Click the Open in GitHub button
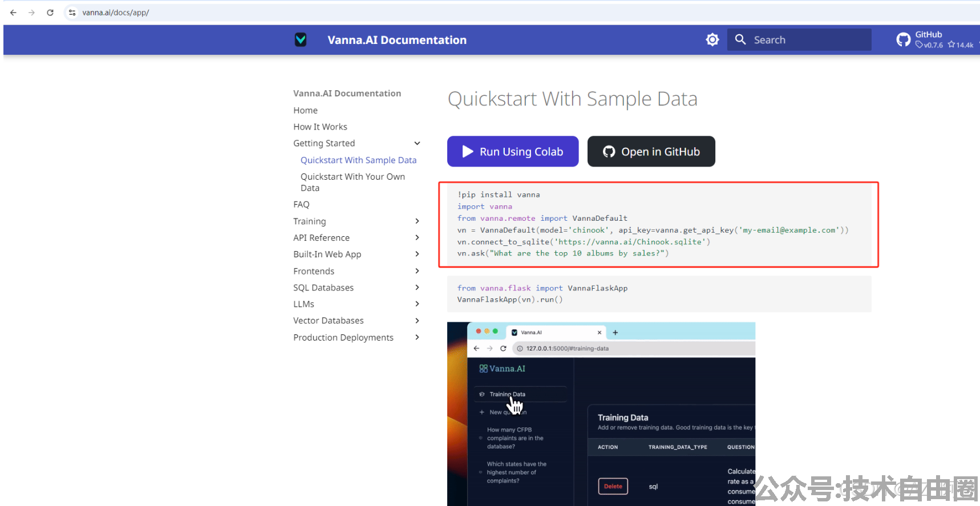 (x=651, y=151)
